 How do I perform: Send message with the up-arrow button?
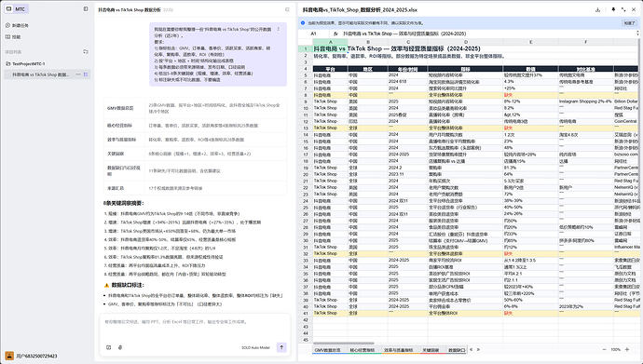pyautogui.click(x=281, y=347)
